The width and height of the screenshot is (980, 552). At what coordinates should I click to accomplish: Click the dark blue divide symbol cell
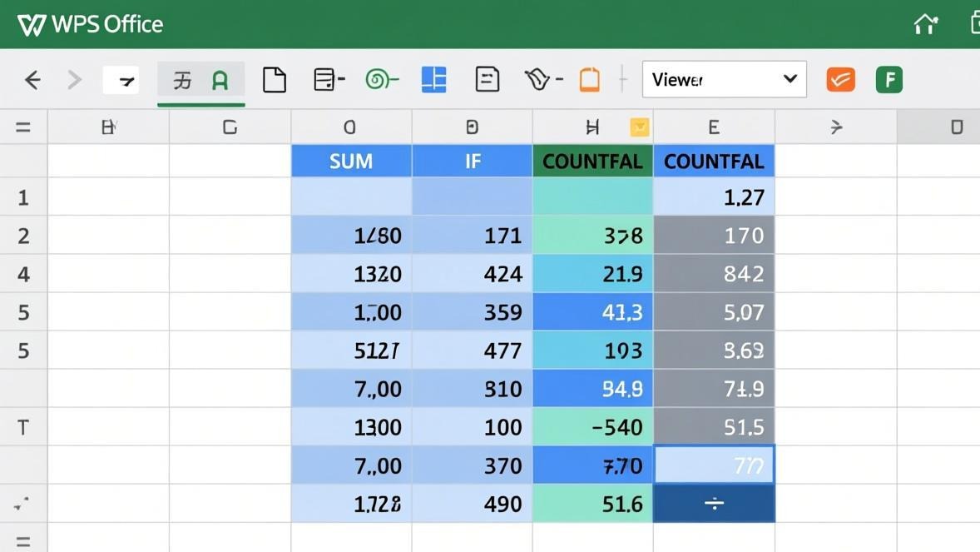pos(714,504)
